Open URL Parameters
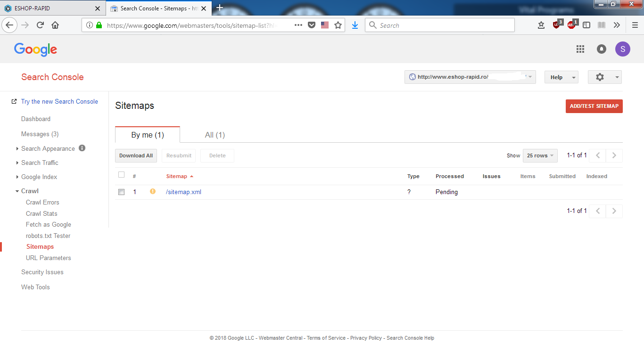Image resolution: width=644 pixels, height=343 pixels. coord(49,258)
